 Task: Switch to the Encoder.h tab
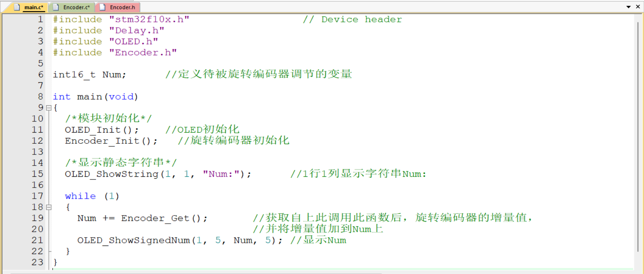(118, 7)
